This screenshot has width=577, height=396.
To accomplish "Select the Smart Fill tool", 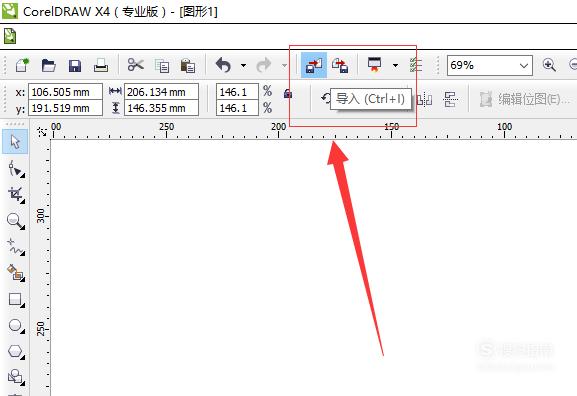I will click(x=16, y=273).
